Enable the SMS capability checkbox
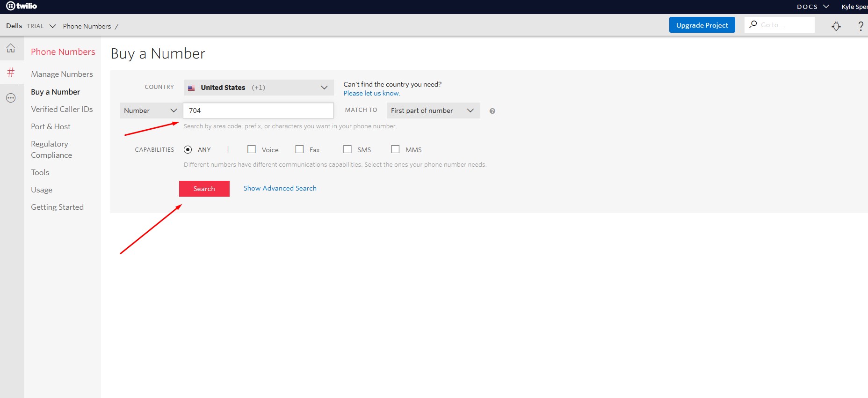 pos(347,149)
